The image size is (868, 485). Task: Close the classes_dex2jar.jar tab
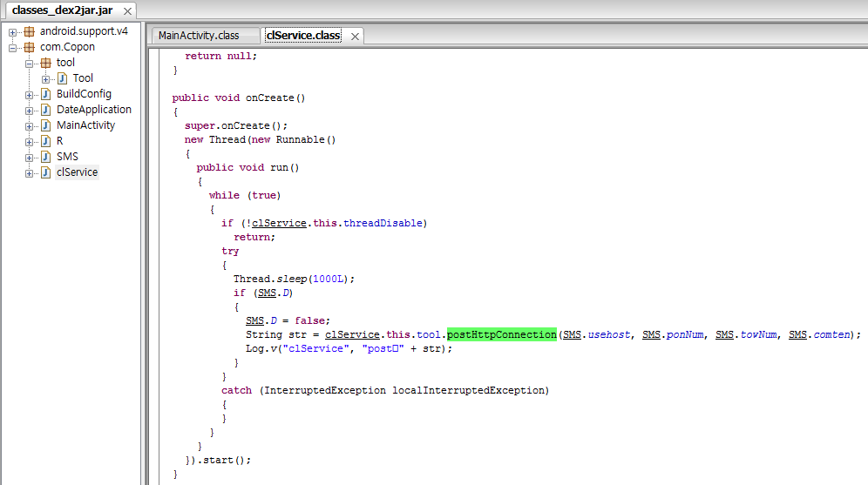click(128, 11)
